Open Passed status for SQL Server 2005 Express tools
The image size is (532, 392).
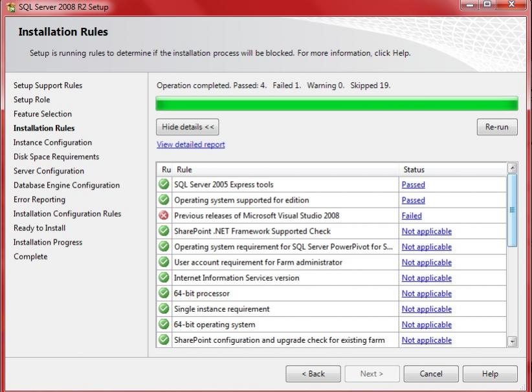pos(414,184)
